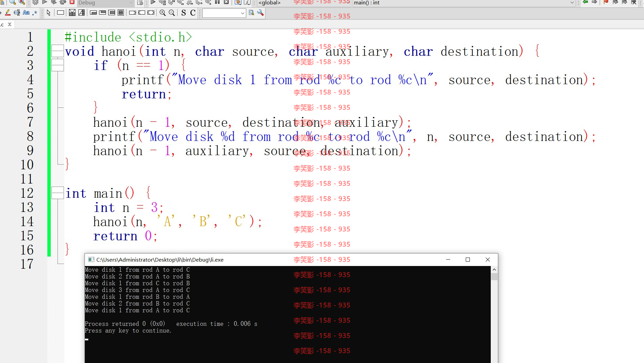Collapse the main function fold on line 12
Viewport: 644px width, 363px height.
coord(57,193)
